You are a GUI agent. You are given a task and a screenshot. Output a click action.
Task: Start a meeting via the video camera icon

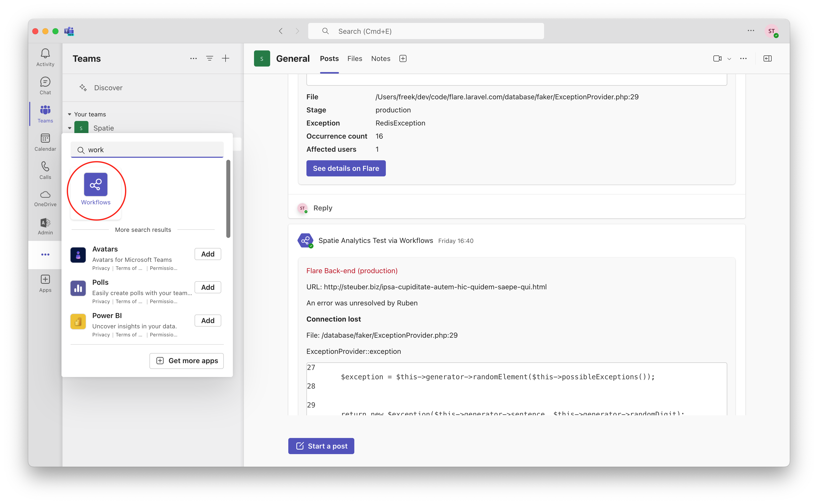(717, 58)
